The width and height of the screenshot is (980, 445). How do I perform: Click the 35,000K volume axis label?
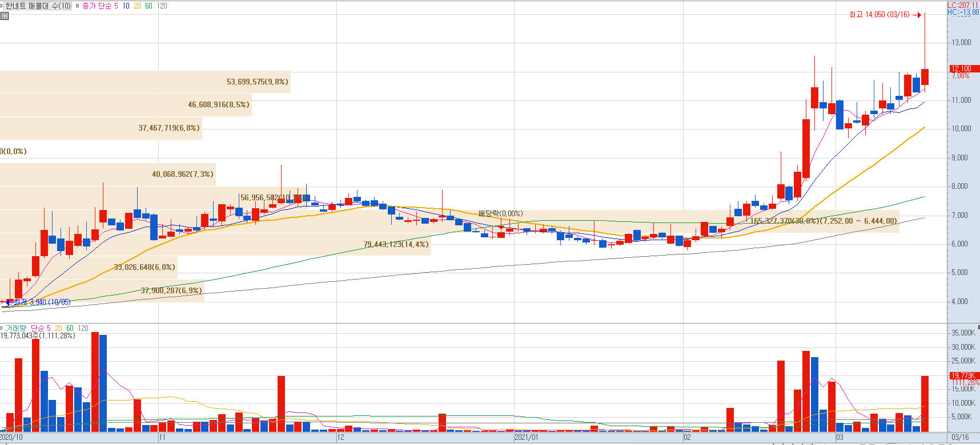(963, 333)
